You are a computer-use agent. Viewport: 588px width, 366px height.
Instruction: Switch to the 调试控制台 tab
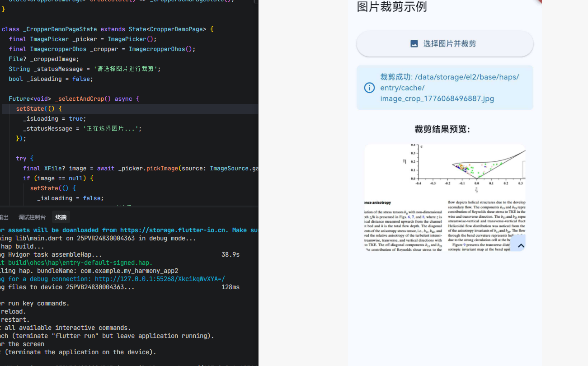[32, 217]
